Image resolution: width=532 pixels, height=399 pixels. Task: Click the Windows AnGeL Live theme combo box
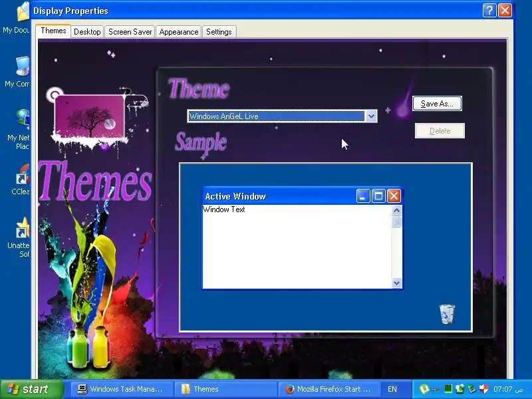point(282,116)
